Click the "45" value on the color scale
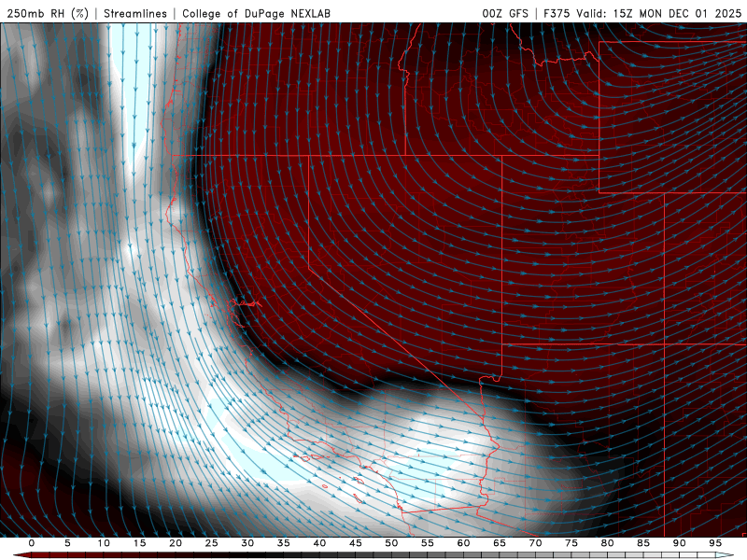This screenshot has height=560, width=747. (x=356, y=543)
